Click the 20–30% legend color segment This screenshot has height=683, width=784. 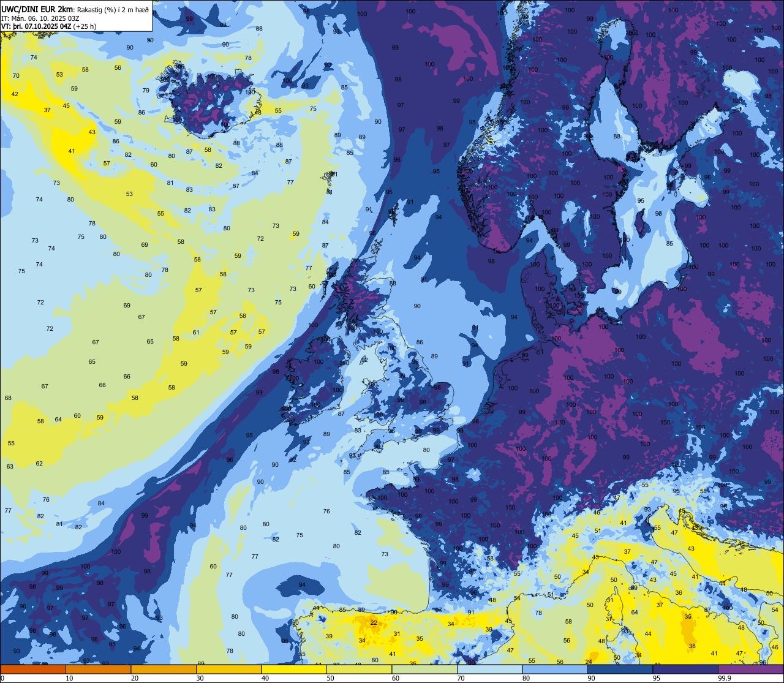(164, 669)
